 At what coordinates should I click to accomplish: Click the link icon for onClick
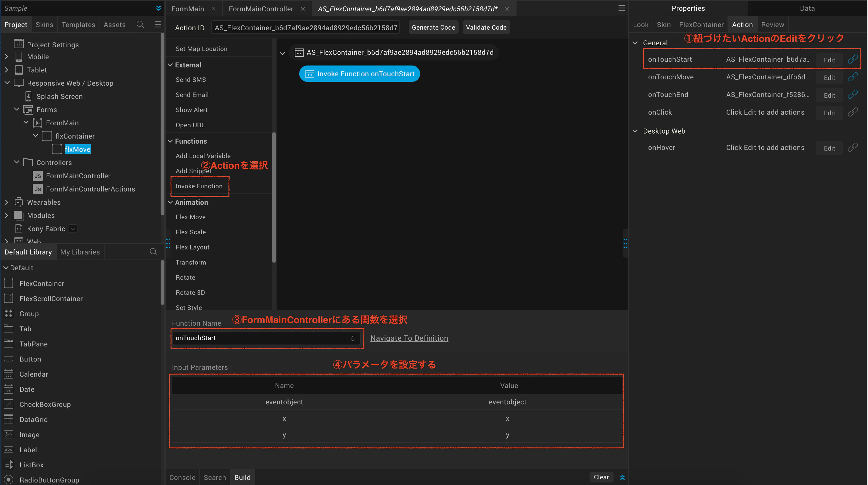click(x=853, y=112)
